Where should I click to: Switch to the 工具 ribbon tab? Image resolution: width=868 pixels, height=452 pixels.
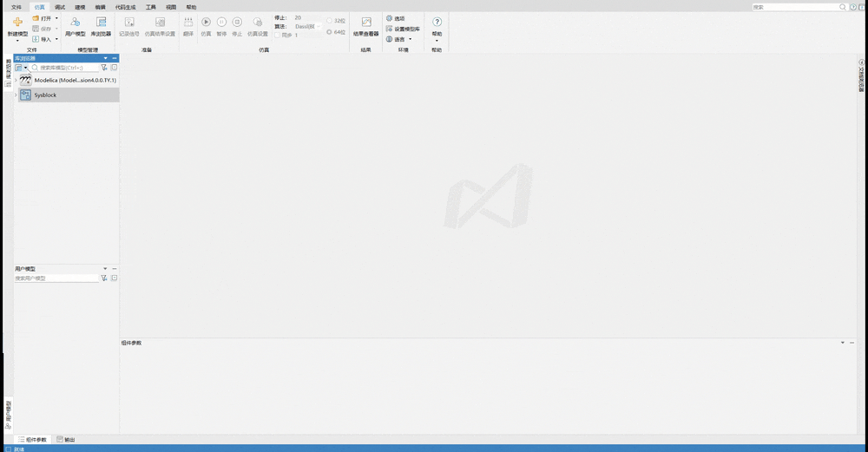click(x=150, y=7)
